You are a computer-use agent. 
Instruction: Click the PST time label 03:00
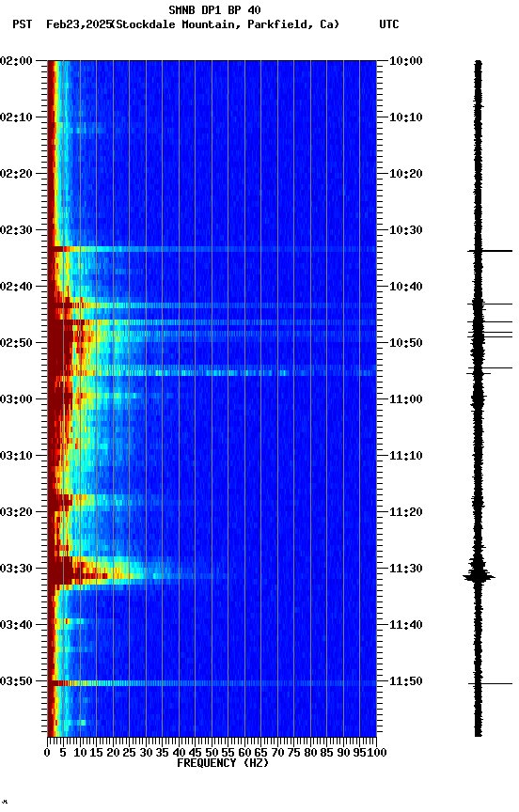[16, 399]
